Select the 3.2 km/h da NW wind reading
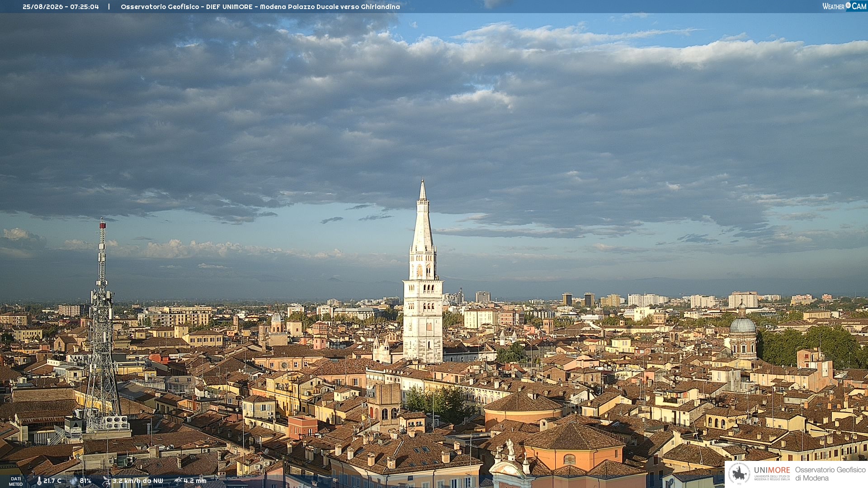This screenshot has width=868, height=488. click(138, 481)
